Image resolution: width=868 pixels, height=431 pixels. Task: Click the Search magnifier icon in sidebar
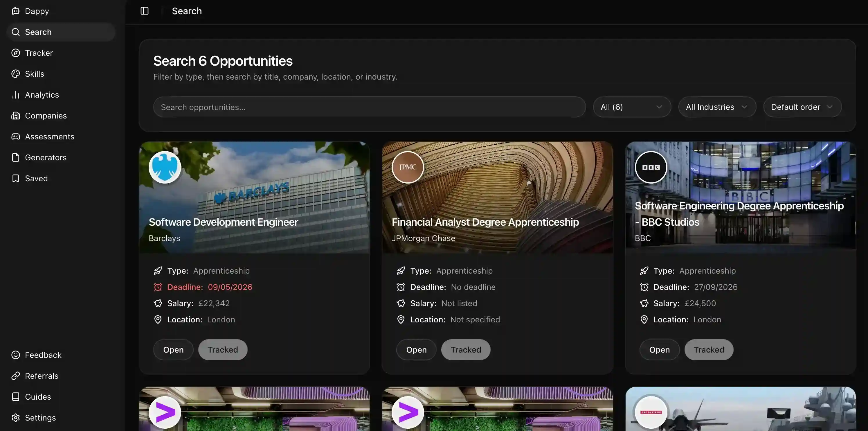[x=15, y=32]
